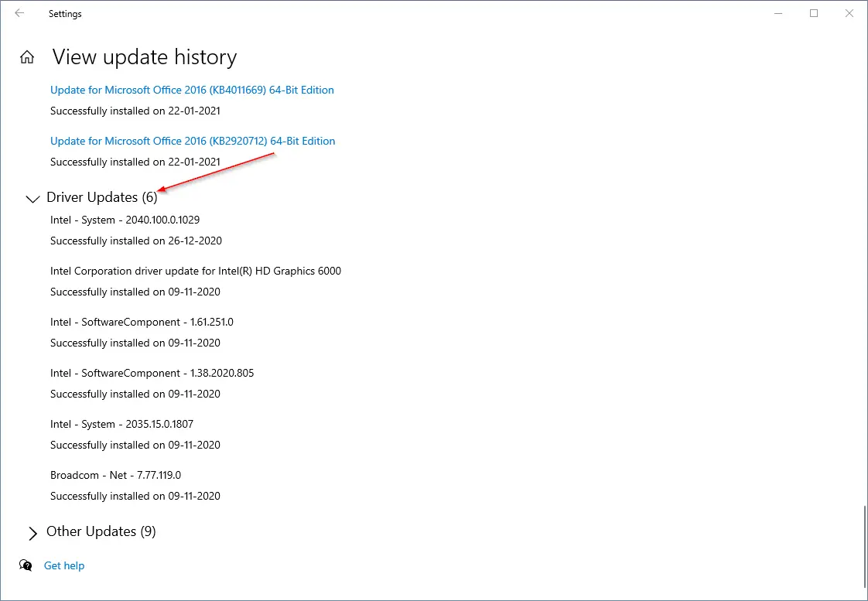Select Intel - System - 2040.100.0.1029 entry
Screen dimensions: 868x601
tap(125, 220)
